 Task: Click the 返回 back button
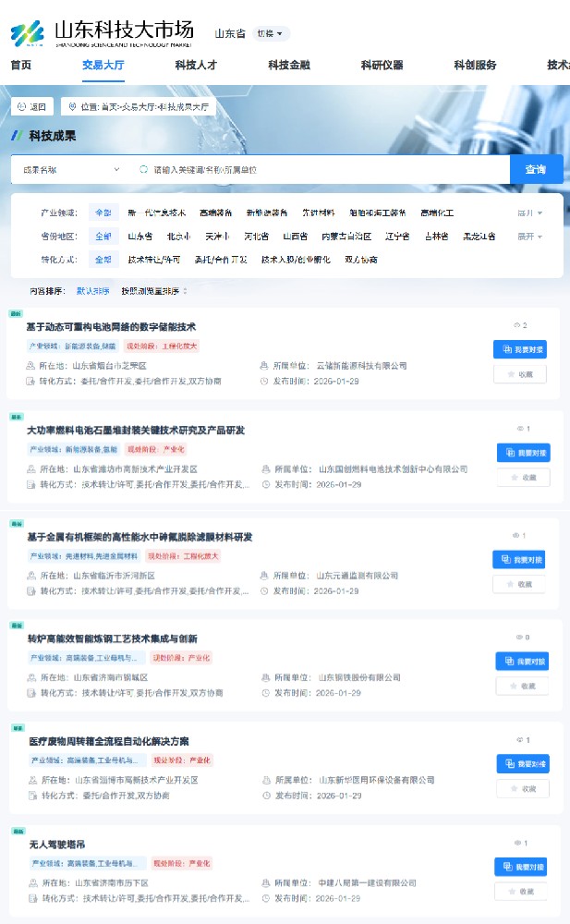coord(32,106)
